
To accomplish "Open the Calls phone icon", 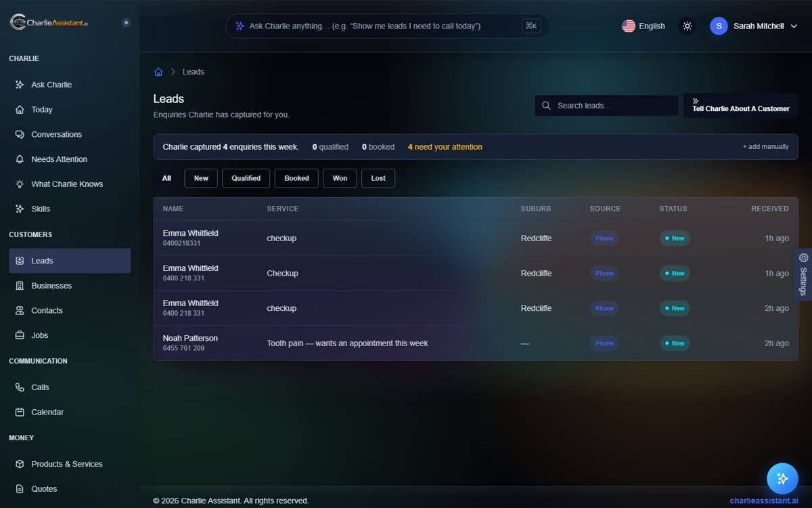I will click(x=20, y=387).
